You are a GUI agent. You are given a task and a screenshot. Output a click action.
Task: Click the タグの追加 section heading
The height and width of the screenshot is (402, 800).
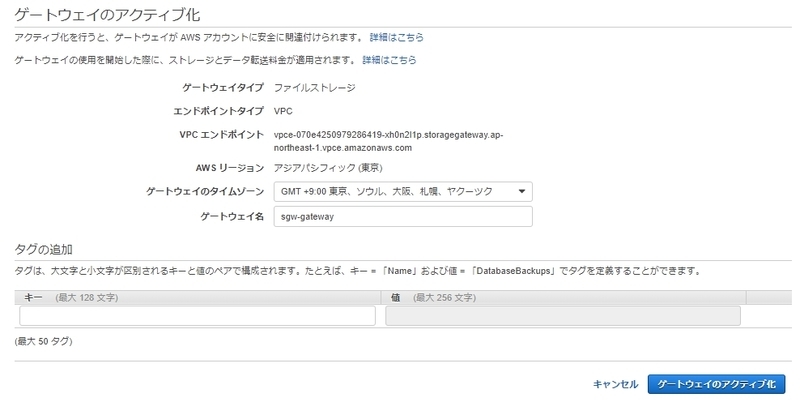coord(43,249)
